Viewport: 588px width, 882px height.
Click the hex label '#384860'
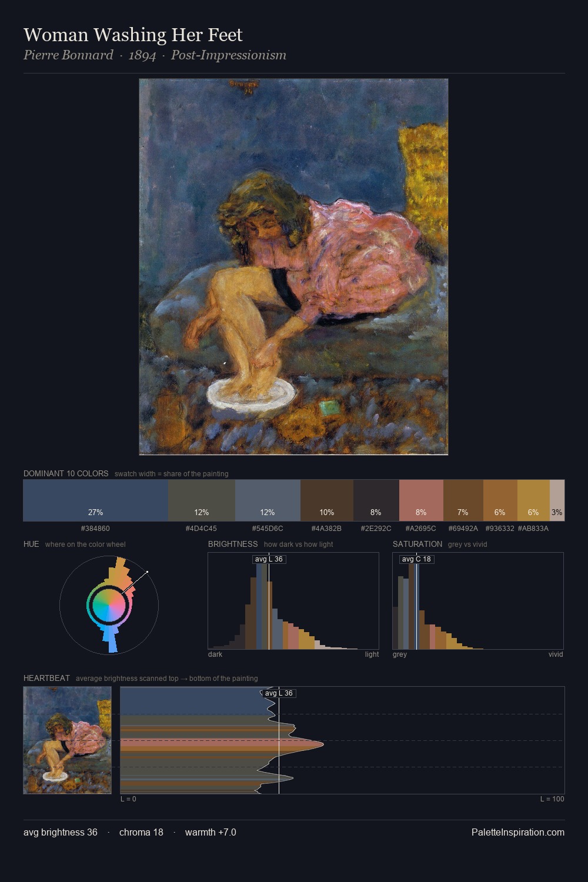pyautogui.click(x=95, y=529)
